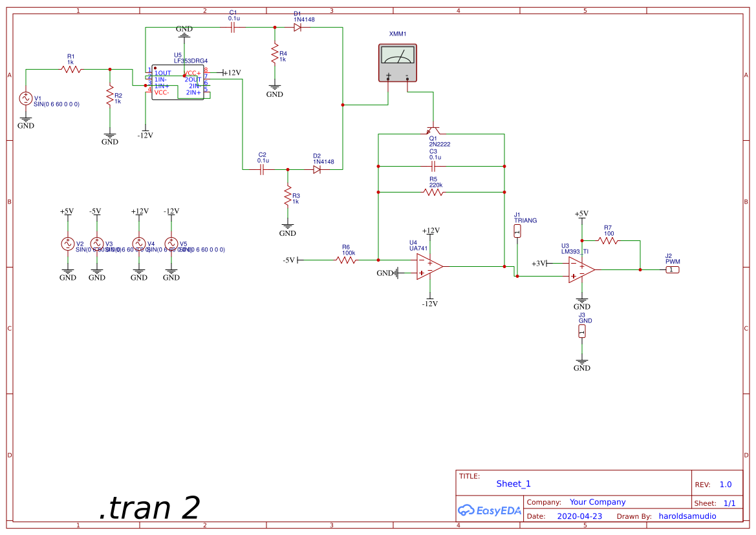This screenshot has width=756, height=535.
Task: Select the date "2020-04-23"
Action: tap(579, 516)
